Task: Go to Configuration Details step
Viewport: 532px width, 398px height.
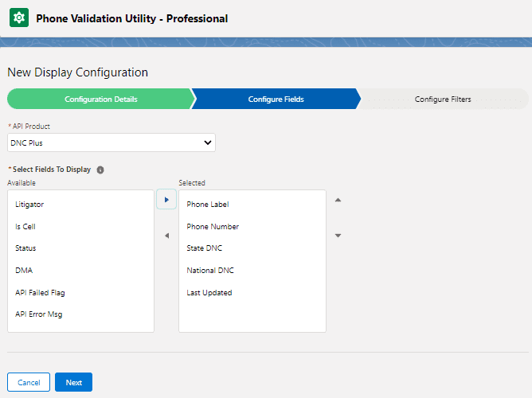Action: [x=100, y=99]
